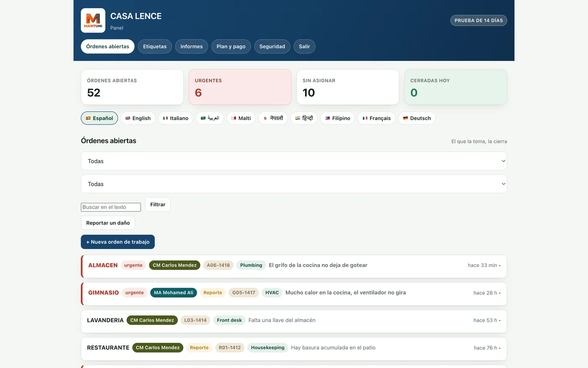588x368 pixels.
Task: Focus the Buscar en el texto field
Action: (x=111, y=207)
